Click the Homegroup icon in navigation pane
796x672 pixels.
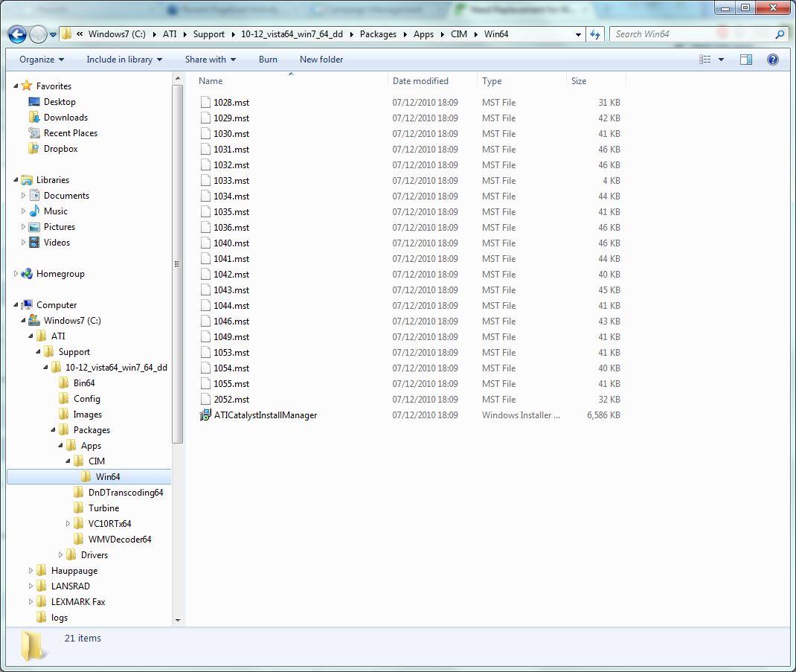[27, 274]
